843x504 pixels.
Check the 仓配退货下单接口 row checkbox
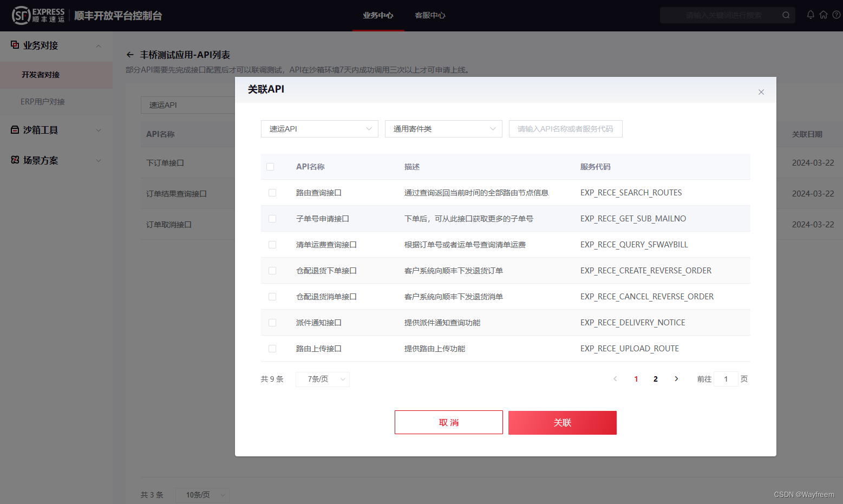pos(272,271)
